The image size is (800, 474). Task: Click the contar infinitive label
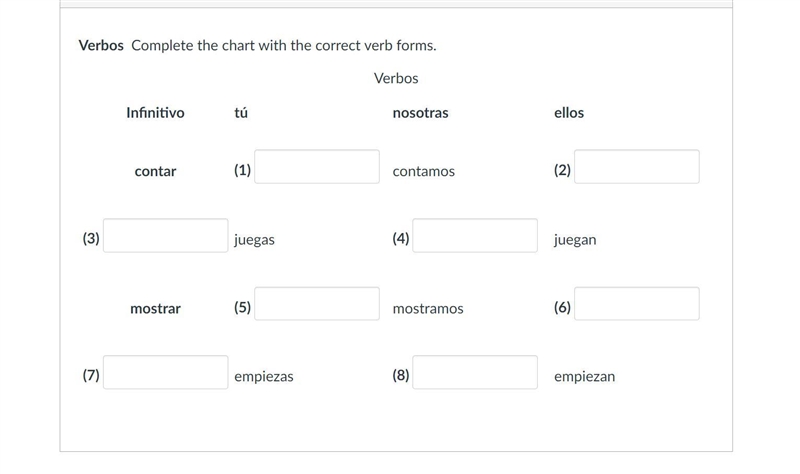(155, 171)
